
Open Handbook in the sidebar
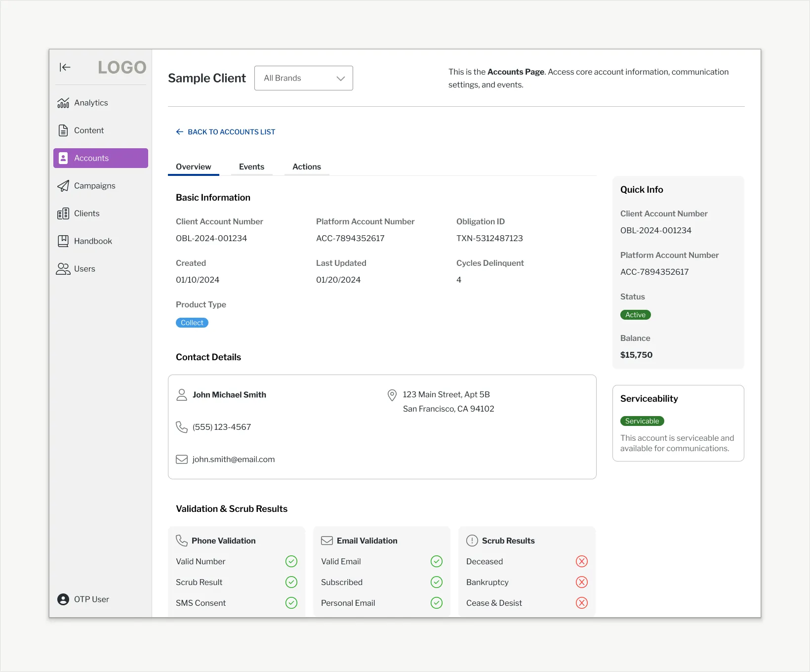(x=101, y=241)
